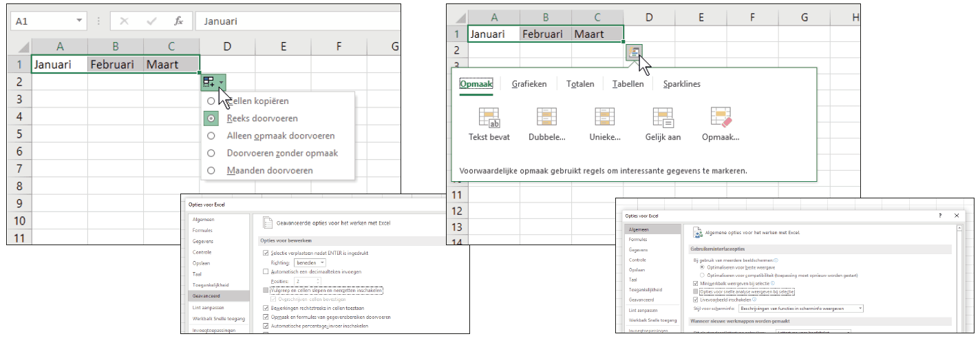Viewport: 980px width, 343px height.
Task: Switch to the 'Totalen' tab in Quick Analysis
Action: click(x=580, y=84)
